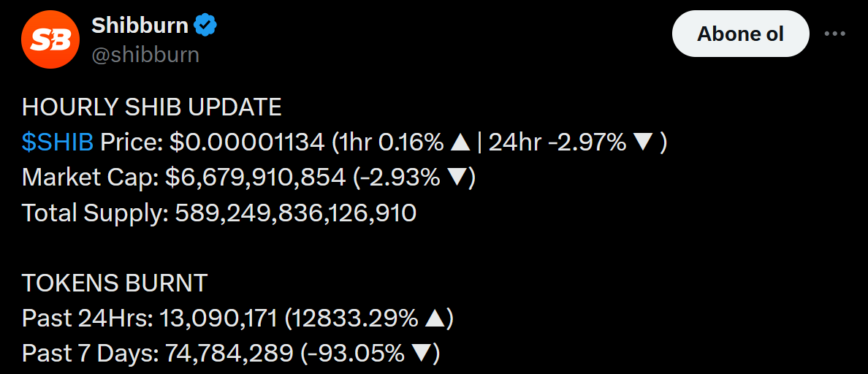Image resolution: width=868 pixels, height=374 pixels.
Task: Click the price value $0.00001134
Action: (247, 143)
